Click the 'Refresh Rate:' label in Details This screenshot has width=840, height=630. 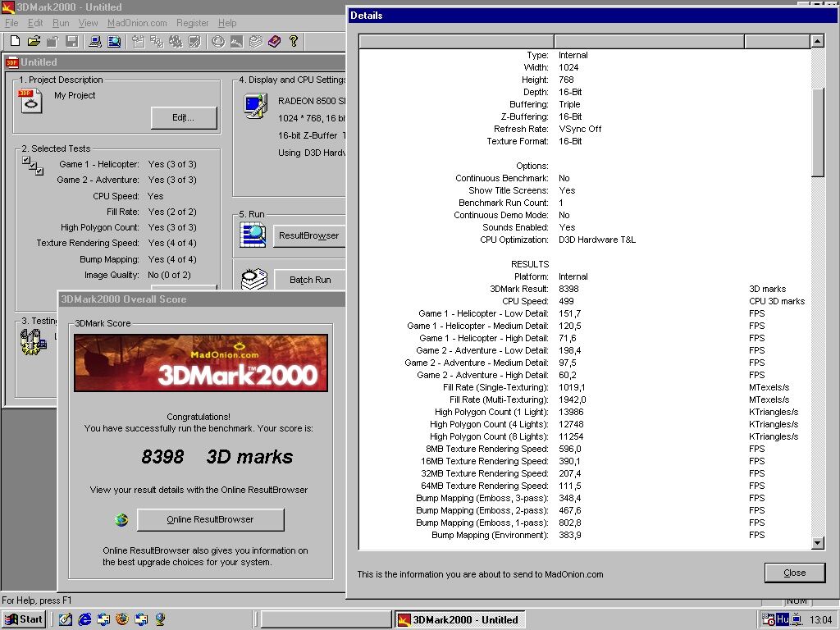[x=521, y=129]
